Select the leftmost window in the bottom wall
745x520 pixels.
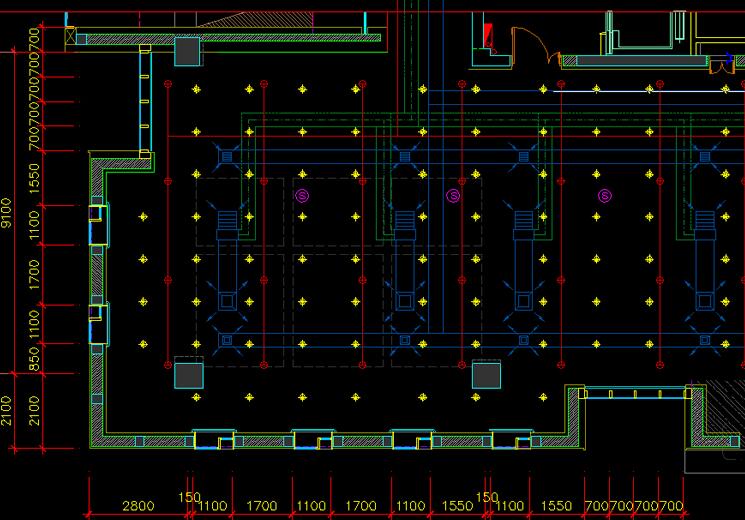214,439
